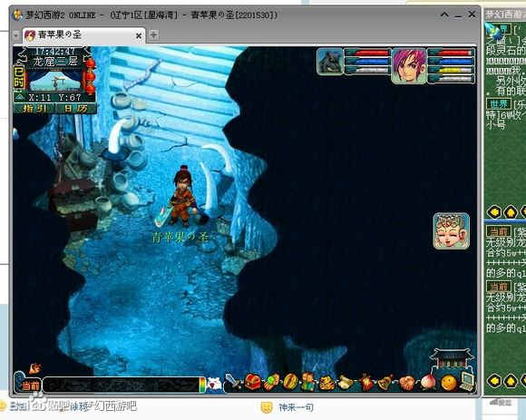Click the hand holding green gem icon
This screenshot has width=526, height=420.
[x=272, y=382]
